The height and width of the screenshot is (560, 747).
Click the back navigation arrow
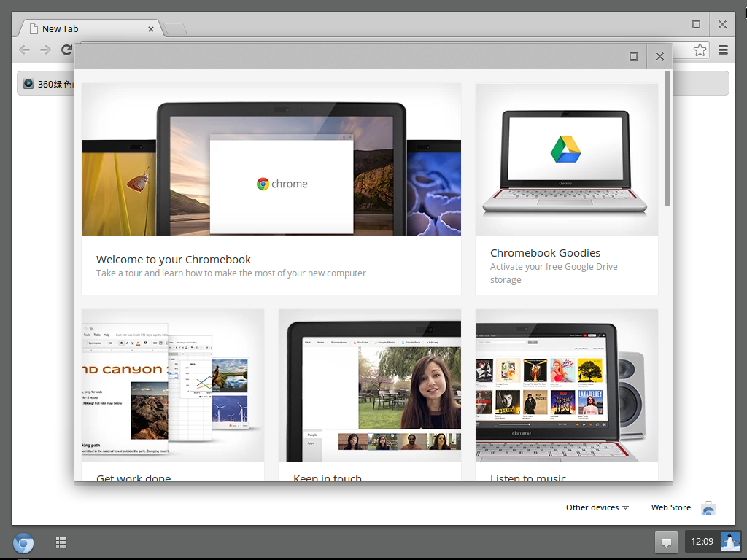pos(25,50)
